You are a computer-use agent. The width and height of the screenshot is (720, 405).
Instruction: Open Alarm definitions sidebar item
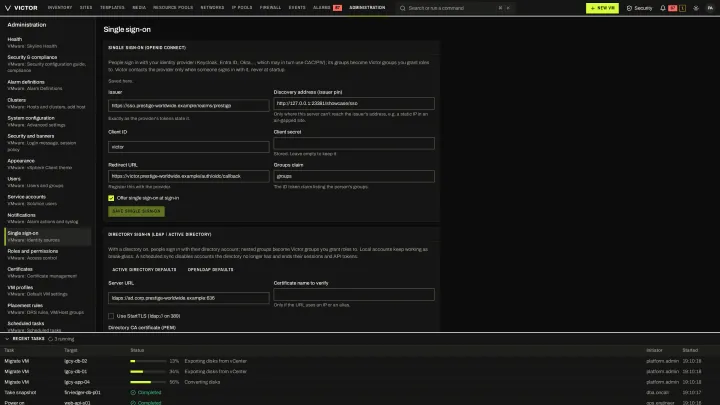48,85
